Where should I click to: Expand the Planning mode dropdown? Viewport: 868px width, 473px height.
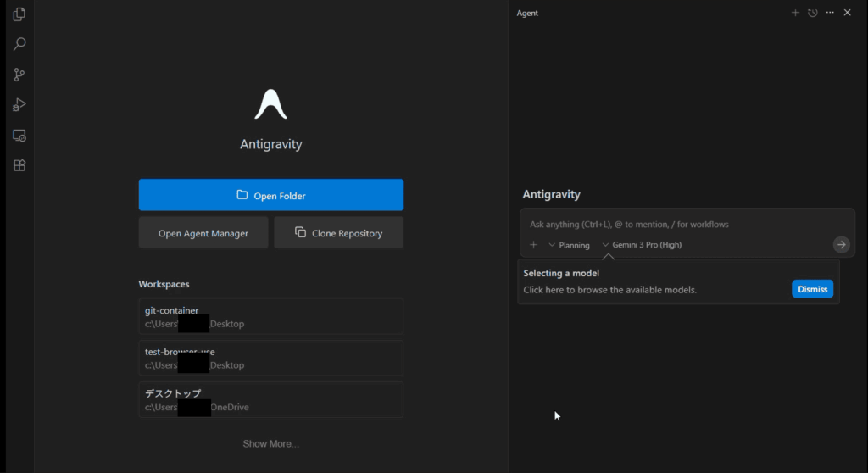pos(569,245)
